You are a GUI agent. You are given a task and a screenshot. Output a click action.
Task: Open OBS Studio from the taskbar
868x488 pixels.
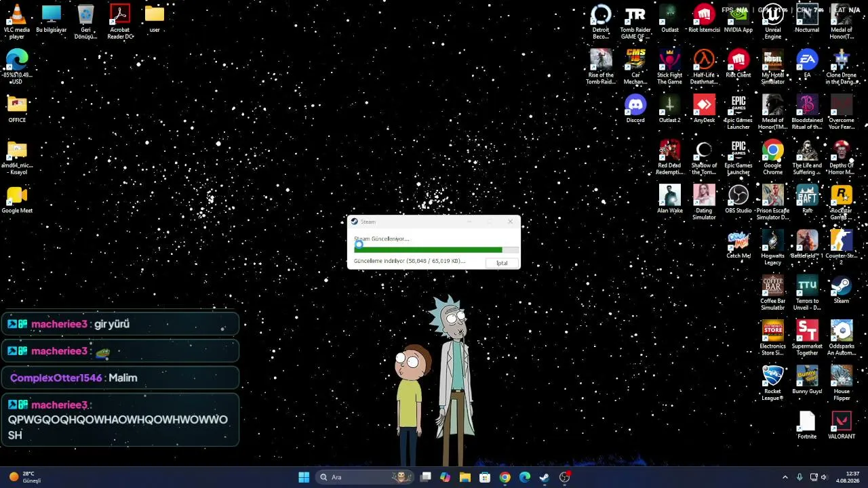coord(565,477)
